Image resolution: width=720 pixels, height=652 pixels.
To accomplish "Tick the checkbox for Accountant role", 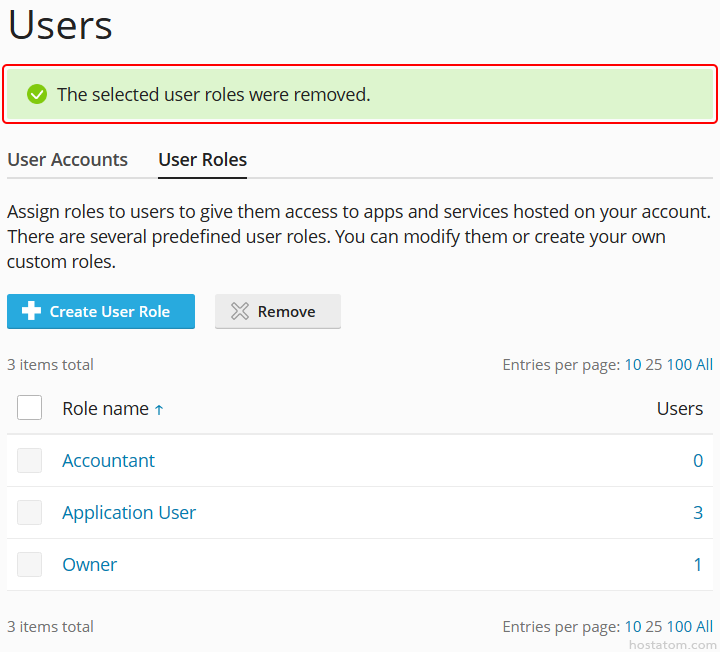I will (29, 461).
